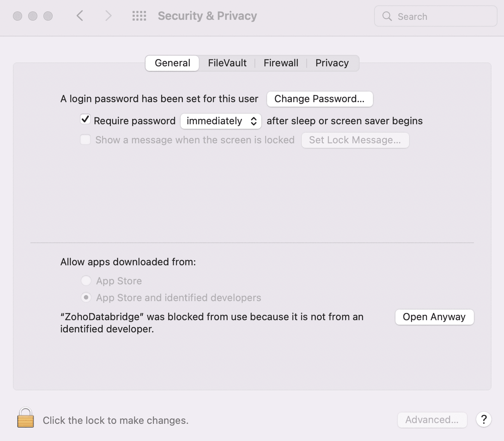504x441 pixels.
Task: Click the Change Password button
Action: [320, 99]
